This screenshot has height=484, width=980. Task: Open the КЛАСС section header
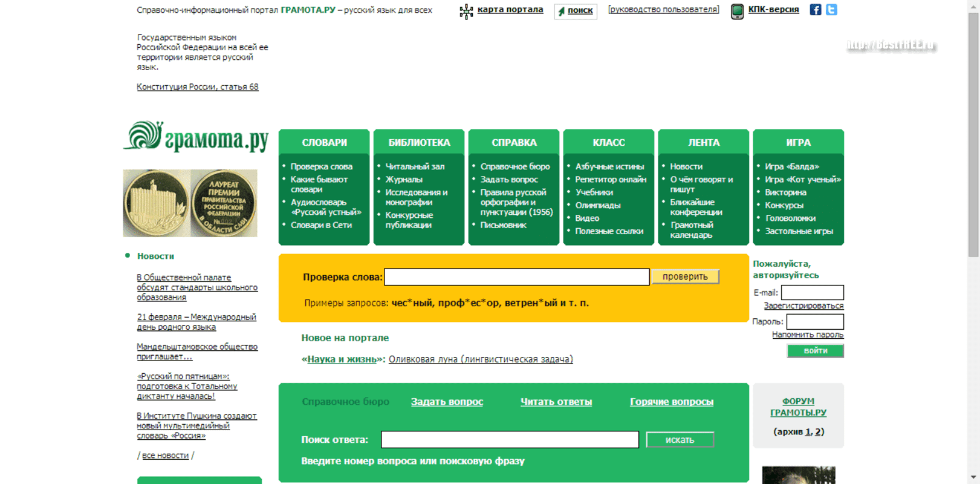click(x=609, y=143)
